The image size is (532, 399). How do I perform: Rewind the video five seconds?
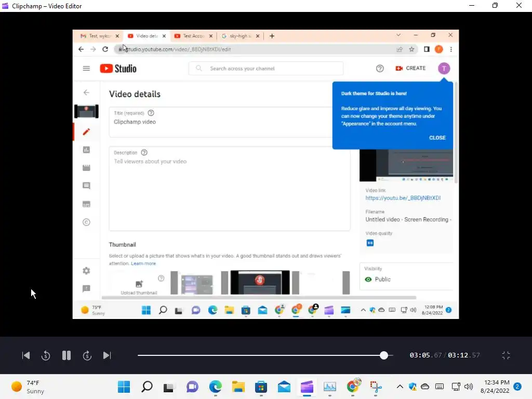coord(46,355)
